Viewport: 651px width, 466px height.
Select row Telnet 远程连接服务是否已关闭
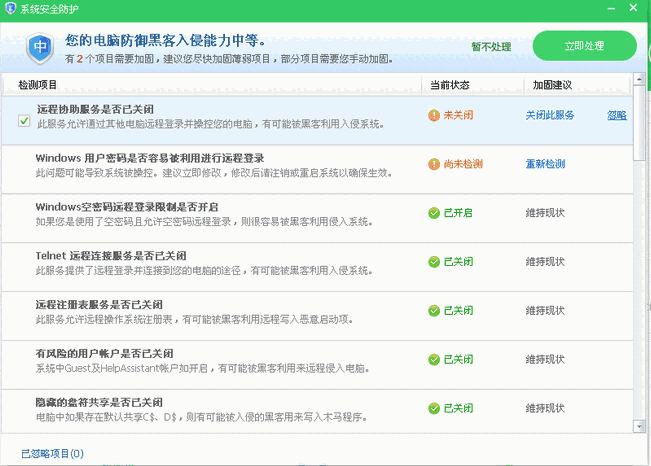coord(318,267)
